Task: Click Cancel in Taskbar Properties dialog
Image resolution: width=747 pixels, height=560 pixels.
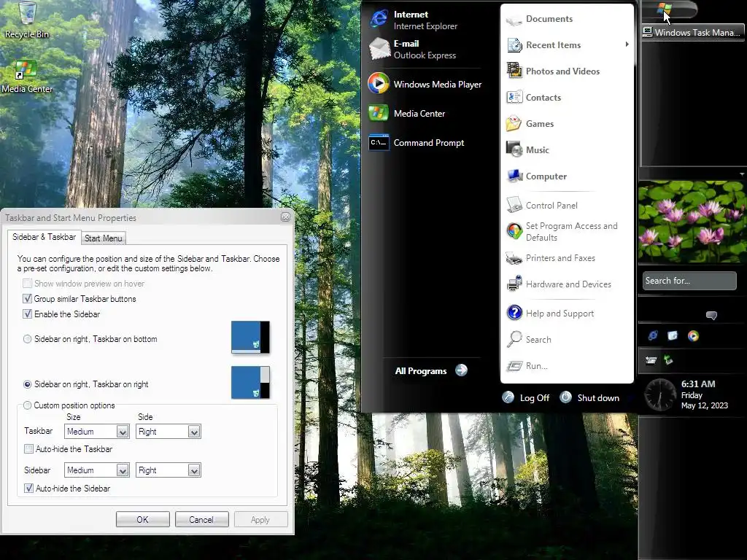Action: click(201, 519)
